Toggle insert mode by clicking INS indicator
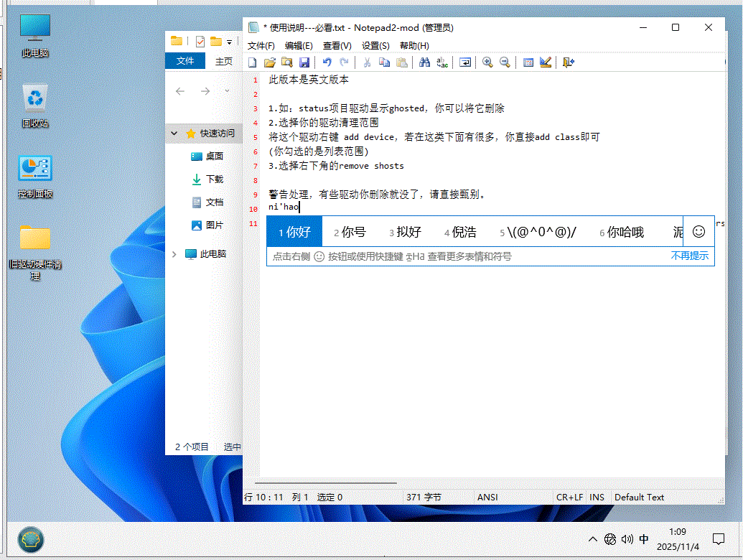This screenshot has height=560, width=743. tap(597, 497)
